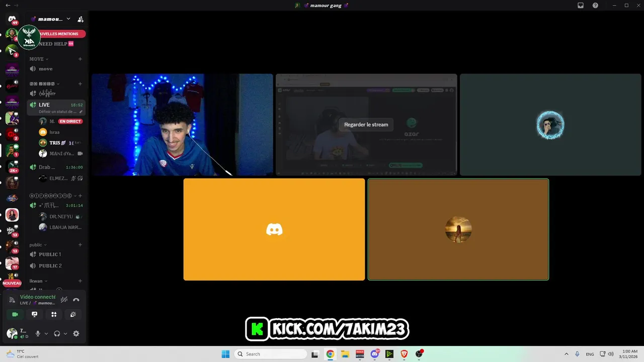The image size is (644, 362).
Task: Click Définir un statut text under LIVE
Action: point(57,112)
